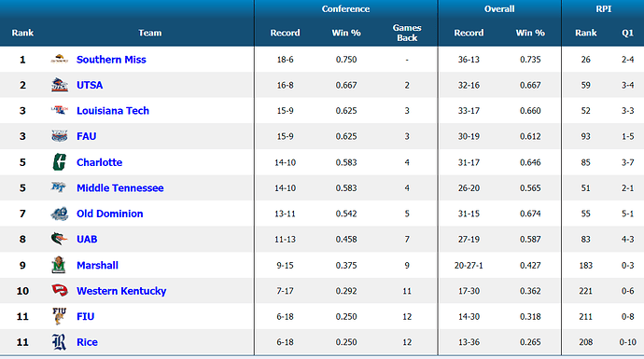This screenshot has width=644, height=359.
Task: Click the Games Back column header
Action: tap(407, 33)
